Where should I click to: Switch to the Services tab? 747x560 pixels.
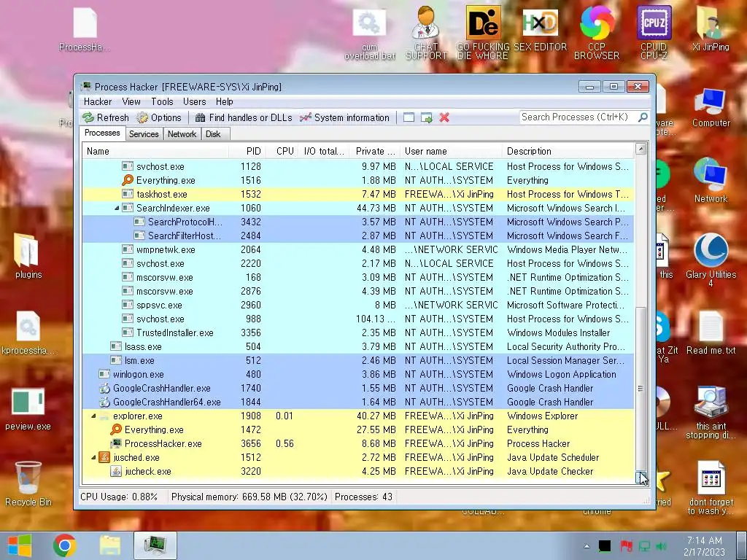[x=144, y=134]
